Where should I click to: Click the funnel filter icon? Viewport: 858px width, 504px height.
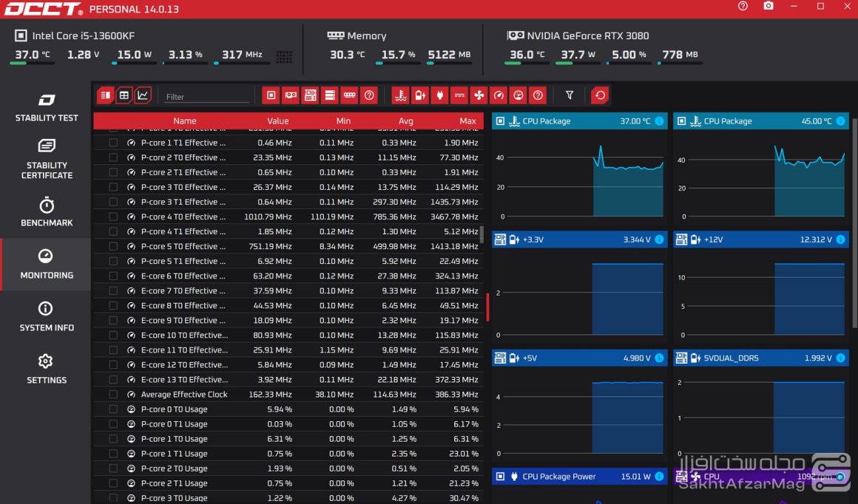click(x=570, y=95)
